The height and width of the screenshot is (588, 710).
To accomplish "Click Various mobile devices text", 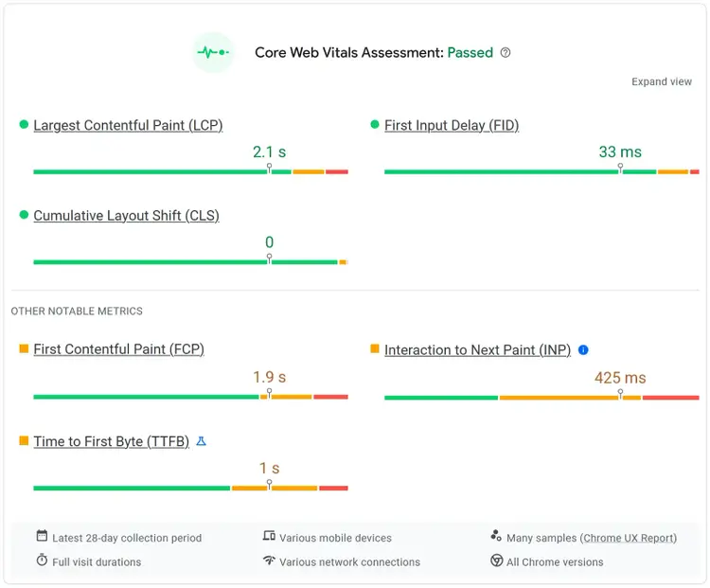I will coord(335,538).
